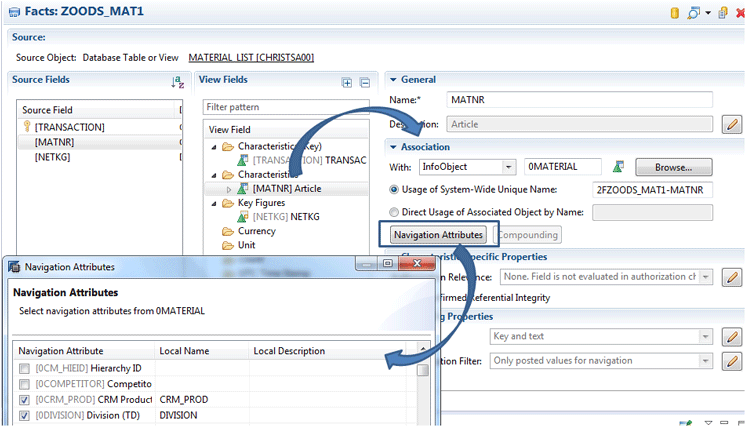
Task: Uncheck the 0CRM_PROD CRM Product attribute
Action: [24, 400]
